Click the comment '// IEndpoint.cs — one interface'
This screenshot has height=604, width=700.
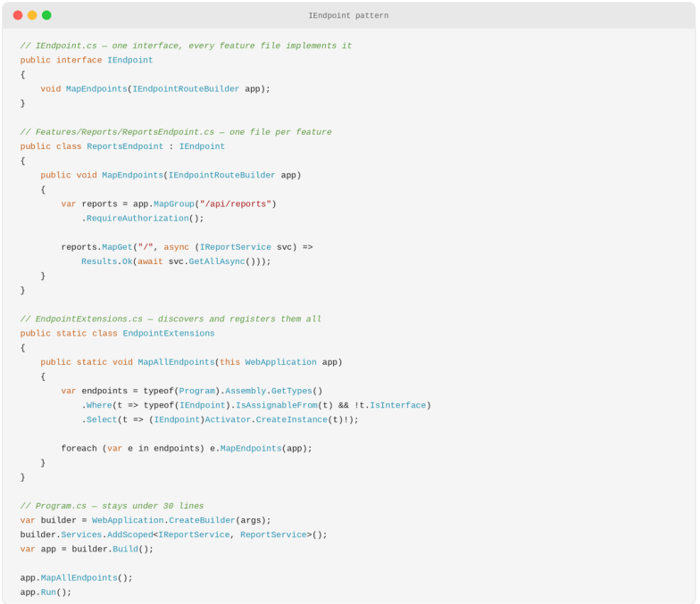click(x=186, y=46)
